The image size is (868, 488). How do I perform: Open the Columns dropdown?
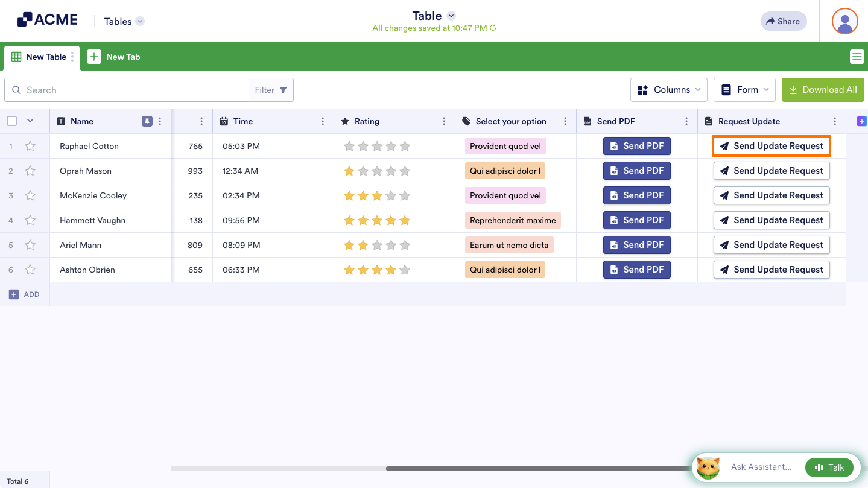pyautogui.click(x=670, y=90)
